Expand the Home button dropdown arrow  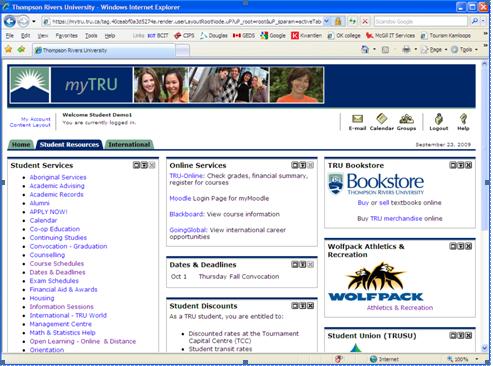click(374, 50)
